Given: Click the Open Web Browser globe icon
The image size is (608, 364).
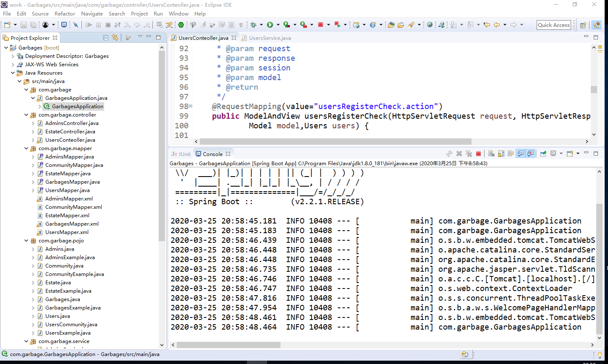Looking at the screenshot, I should (430, 25).
